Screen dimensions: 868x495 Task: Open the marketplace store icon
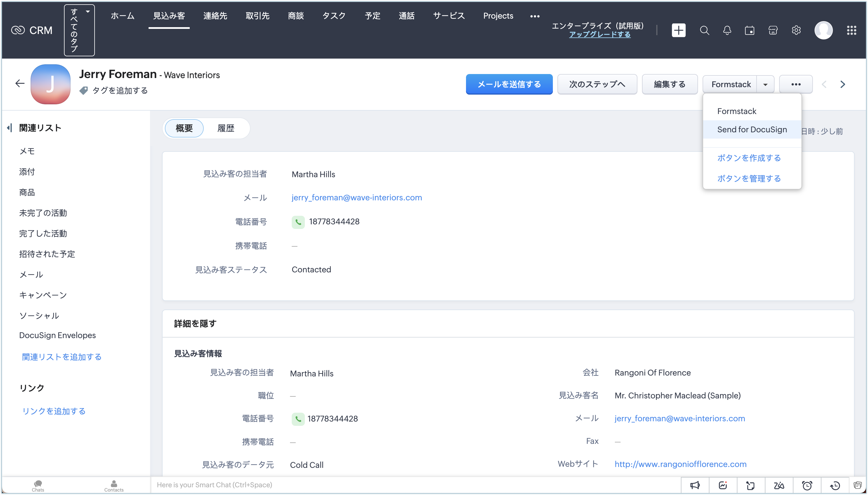point(773,30)
